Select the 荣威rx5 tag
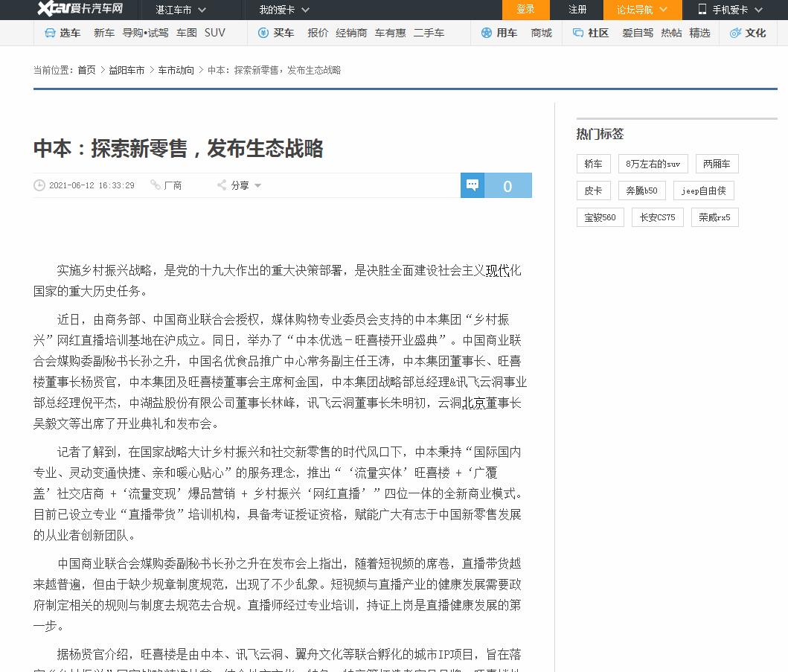Screen dimensions: 788x672 pos(714,217)
